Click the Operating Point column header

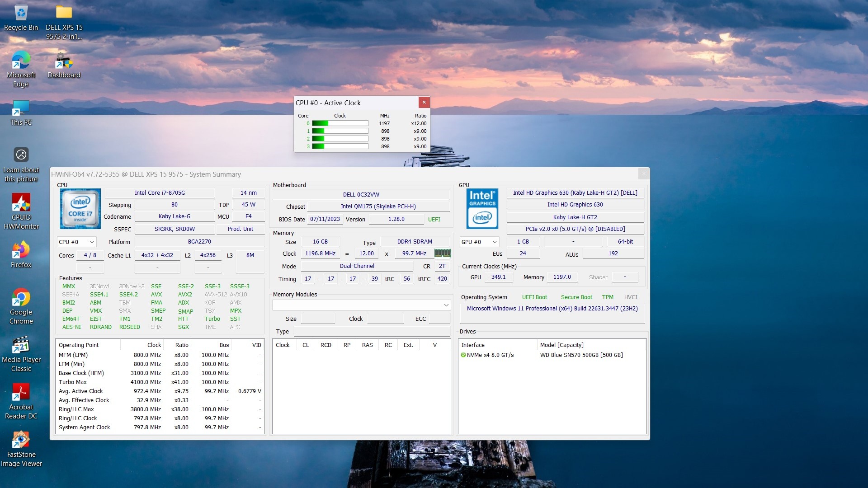coord(88,345)
